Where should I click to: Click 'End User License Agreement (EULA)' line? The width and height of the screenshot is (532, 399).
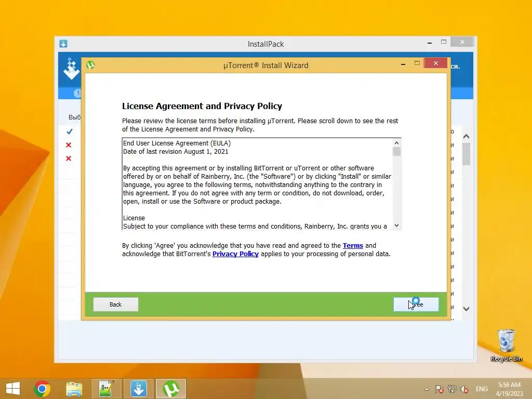click(177, 143)
